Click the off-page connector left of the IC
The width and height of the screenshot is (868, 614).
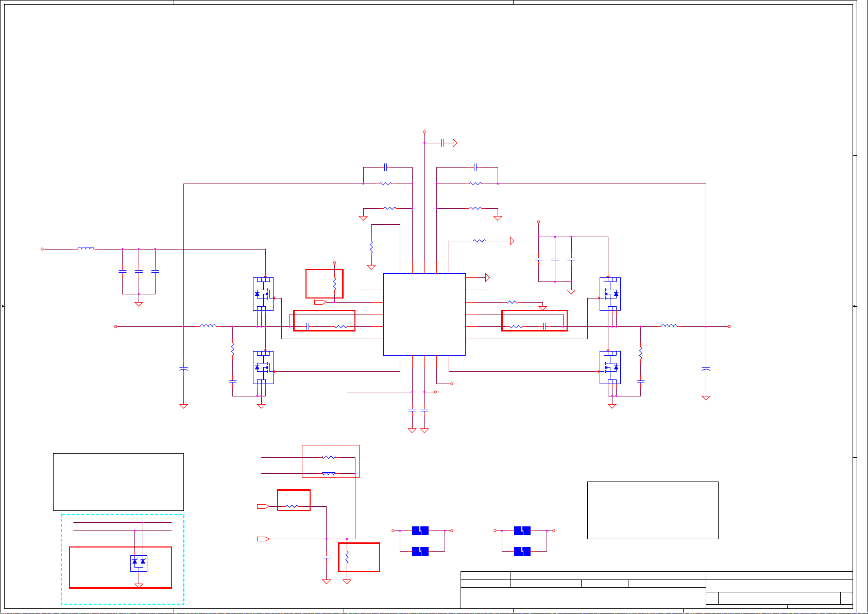click(x=320, y=302)
